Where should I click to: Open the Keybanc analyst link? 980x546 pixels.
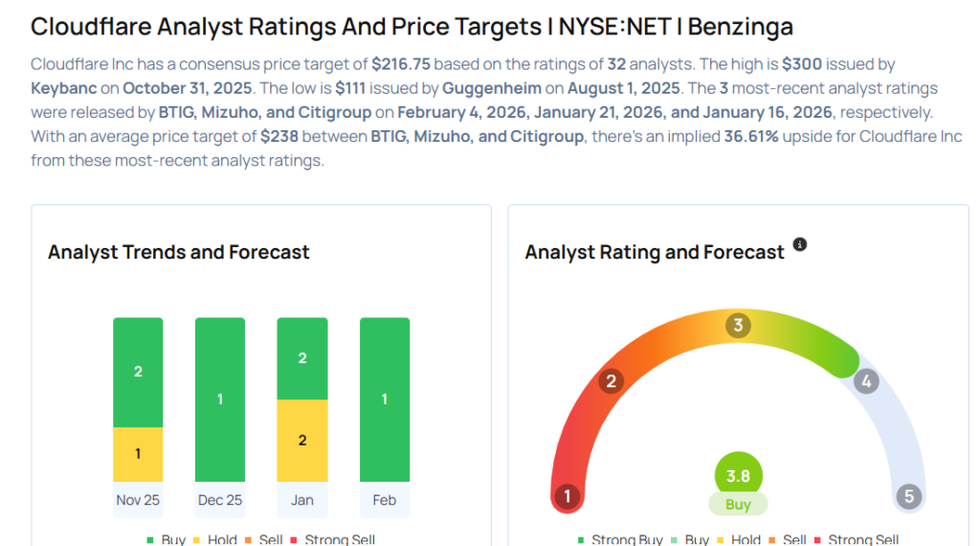click(x=69, y=88)
